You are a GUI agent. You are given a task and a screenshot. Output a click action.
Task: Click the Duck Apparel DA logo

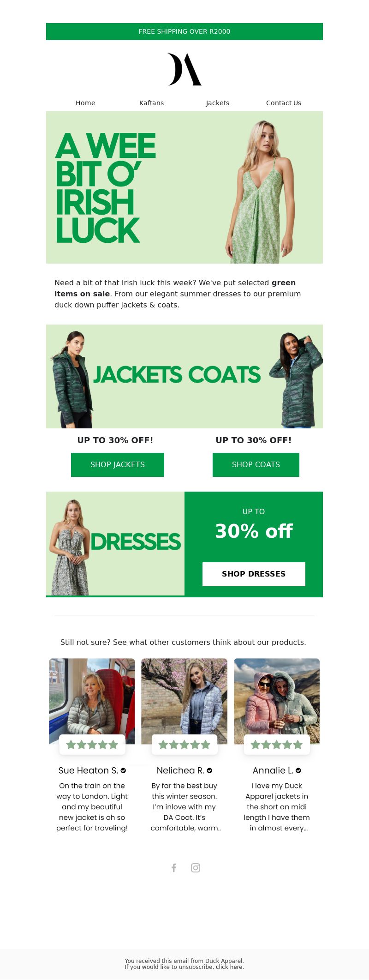(184, 69)
